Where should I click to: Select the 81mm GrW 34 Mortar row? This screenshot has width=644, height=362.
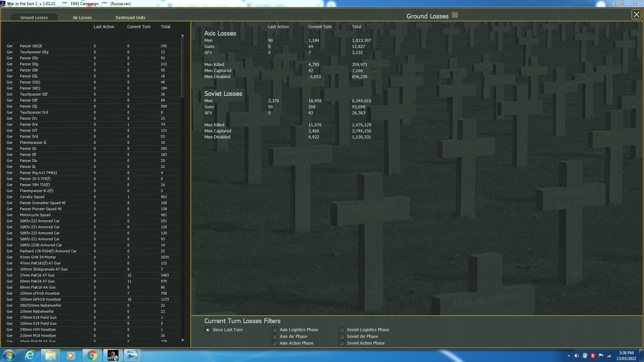tap(93, 257)
